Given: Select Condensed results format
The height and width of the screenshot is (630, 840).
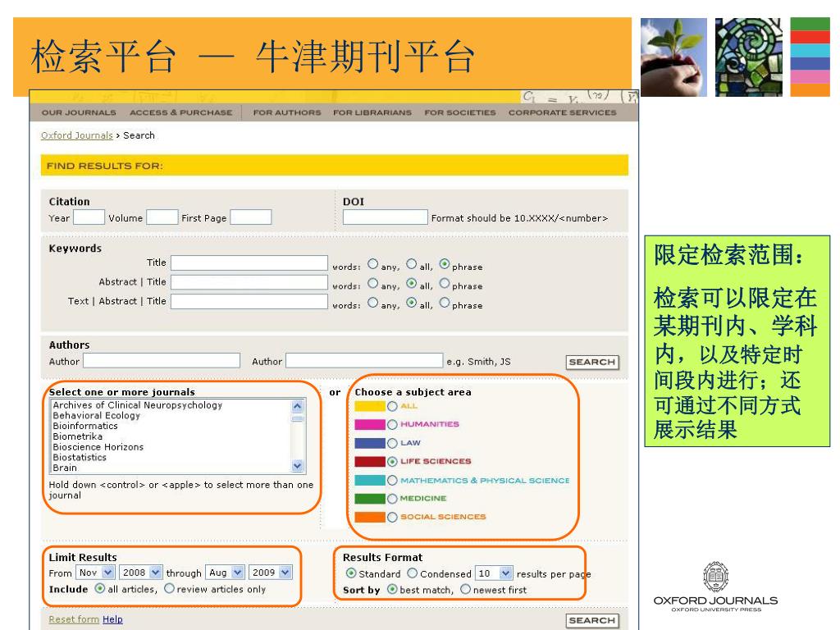Looking at the screenshot, I should pyautogui.click(x=413, y=573).
